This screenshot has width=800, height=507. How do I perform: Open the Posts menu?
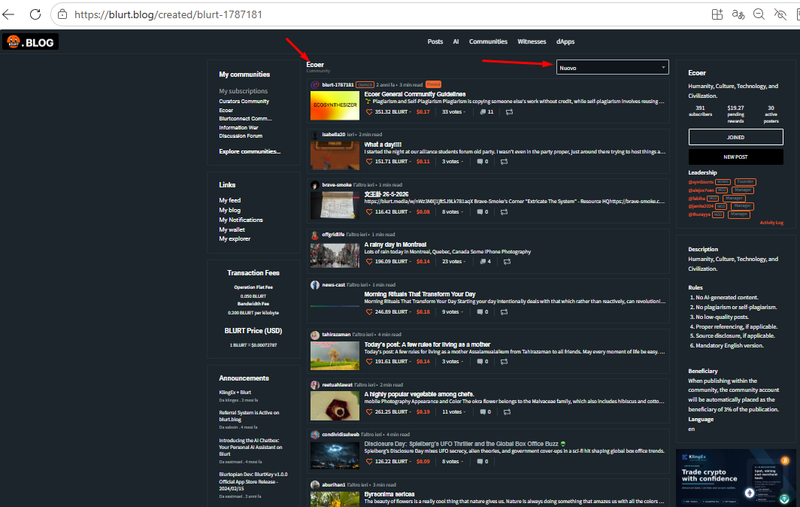(x=435, y=42)
